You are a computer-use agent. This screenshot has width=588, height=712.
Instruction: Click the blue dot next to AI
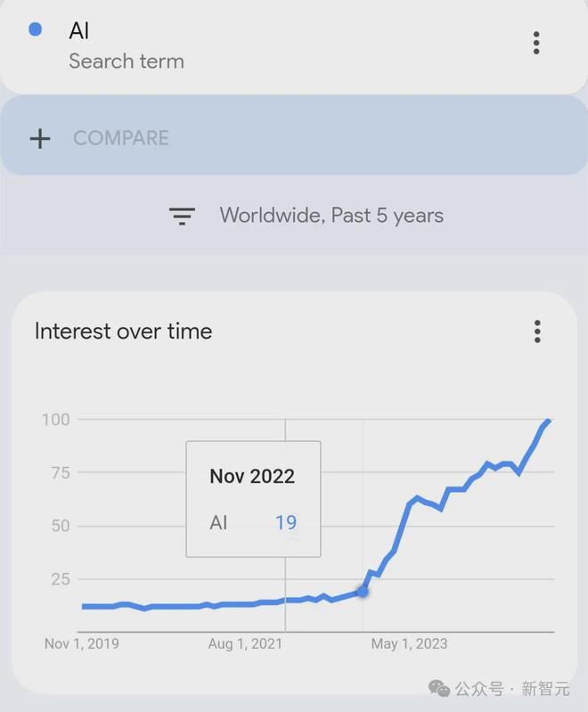[x=35, y=29]
